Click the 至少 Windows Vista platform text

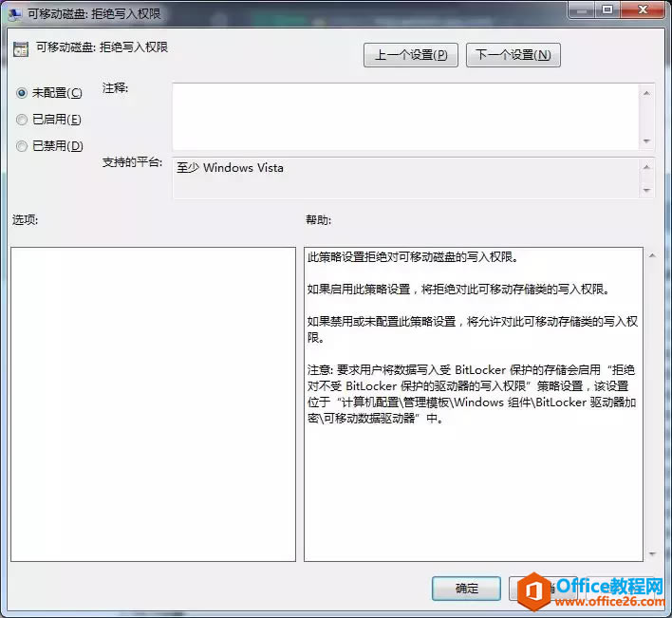(230, 168)
